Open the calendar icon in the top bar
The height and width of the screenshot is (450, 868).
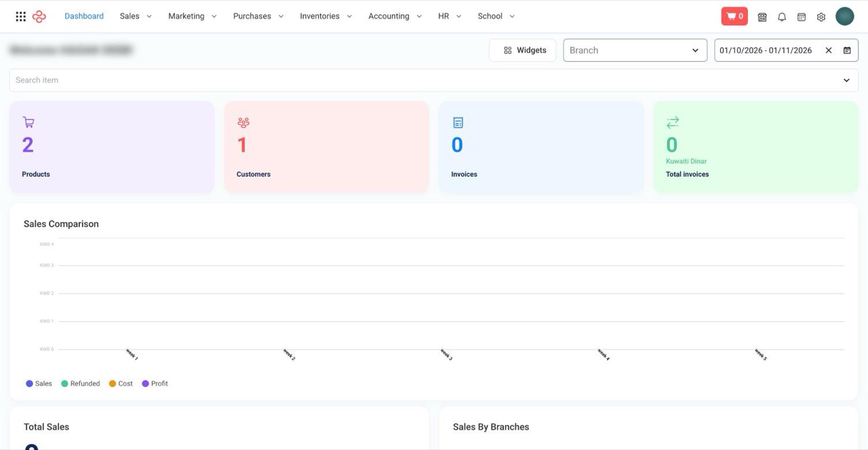[x=802, y=17]
